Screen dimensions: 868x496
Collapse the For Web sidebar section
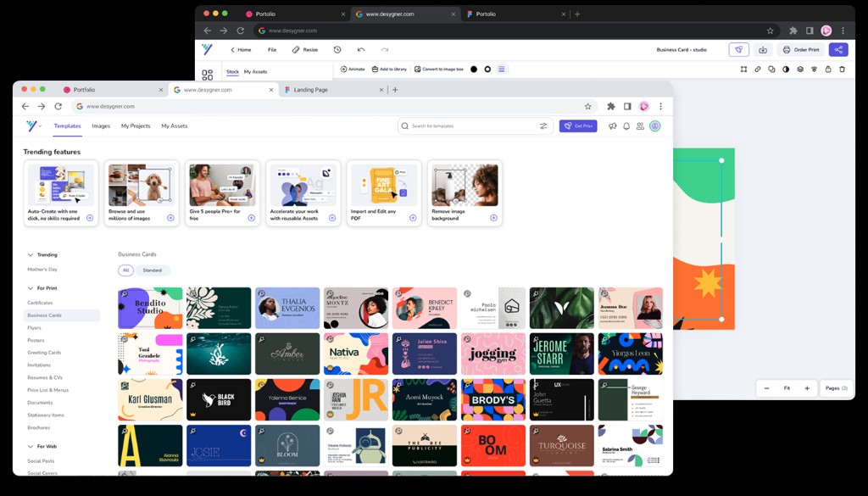[x=30, y=447]
